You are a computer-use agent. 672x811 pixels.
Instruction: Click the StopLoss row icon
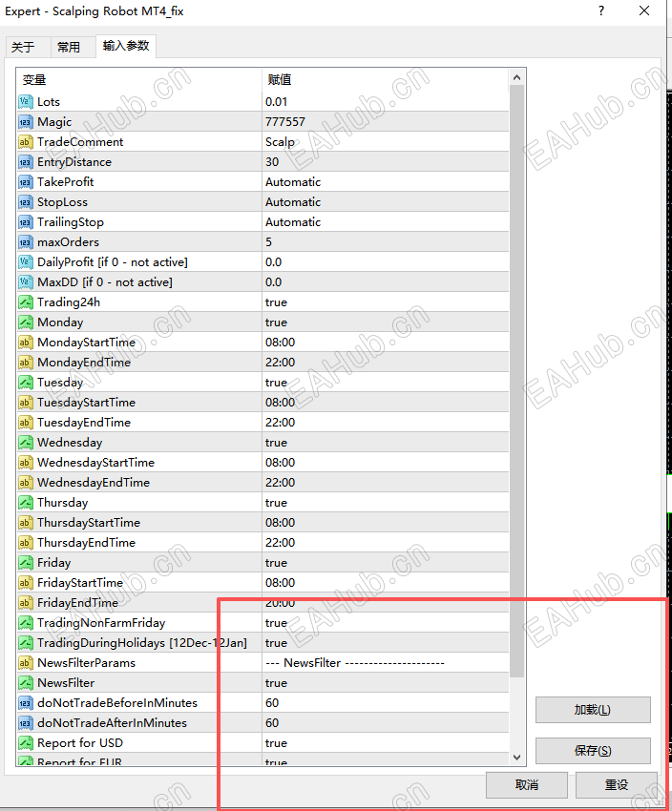tap(26, 202)
